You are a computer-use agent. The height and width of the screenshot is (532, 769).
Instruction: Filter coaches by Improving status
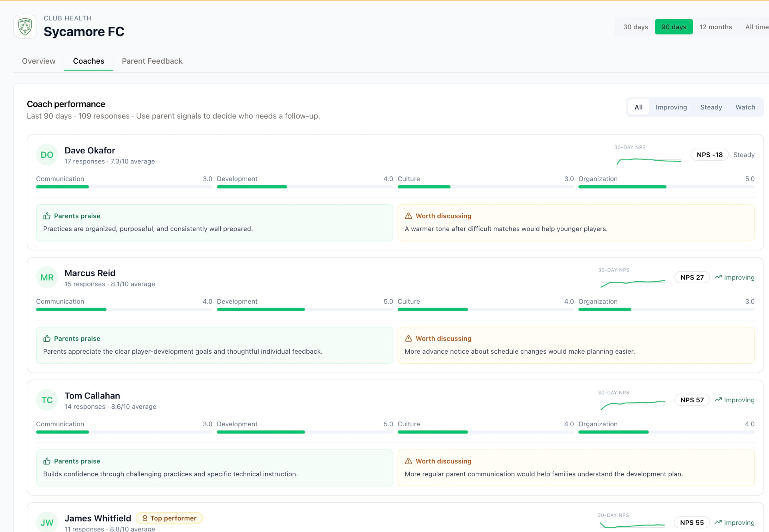click(671, 107)
